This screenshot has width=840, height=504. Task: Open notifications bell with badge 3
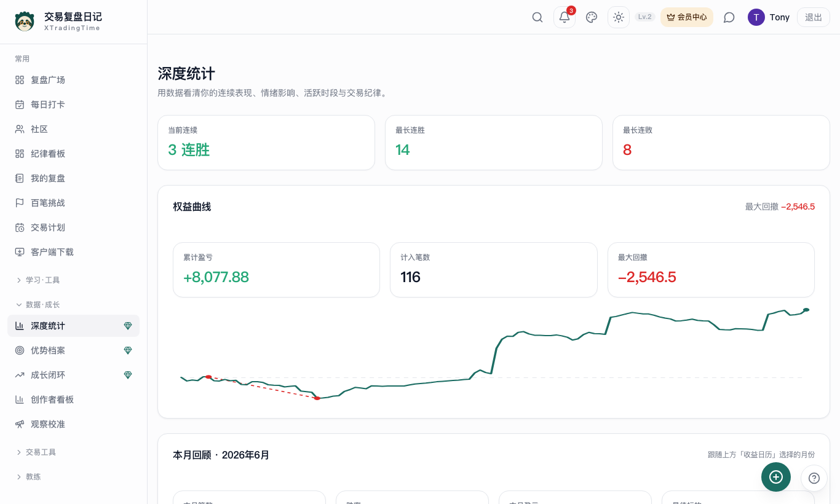[565, 17]
